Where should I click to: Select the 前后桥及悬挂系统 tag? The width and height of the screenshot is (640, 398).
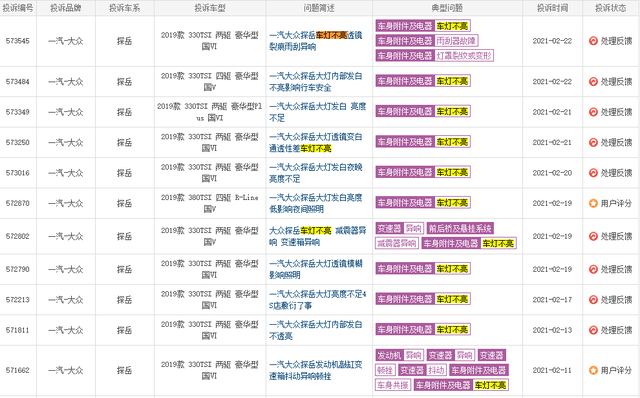click(460, 228)
